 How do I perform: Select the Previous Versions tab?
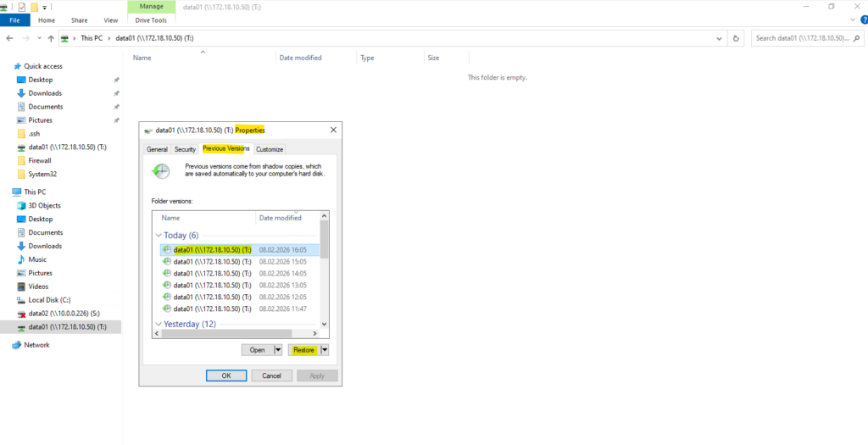click(x=225, y=148)
